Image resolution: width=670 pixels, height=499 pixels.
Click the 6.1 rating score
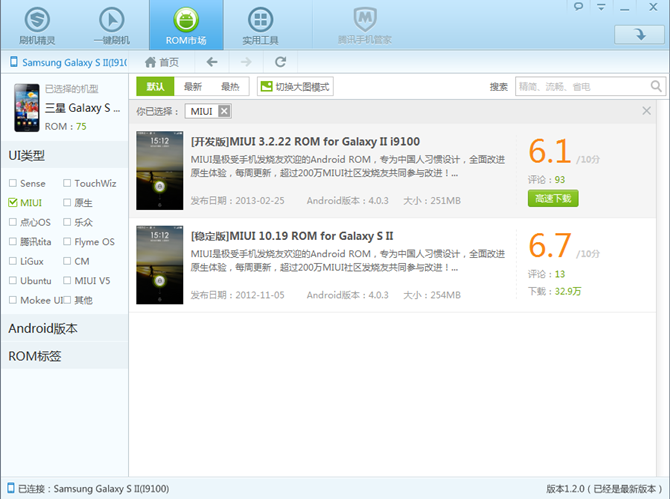(550, 151)
